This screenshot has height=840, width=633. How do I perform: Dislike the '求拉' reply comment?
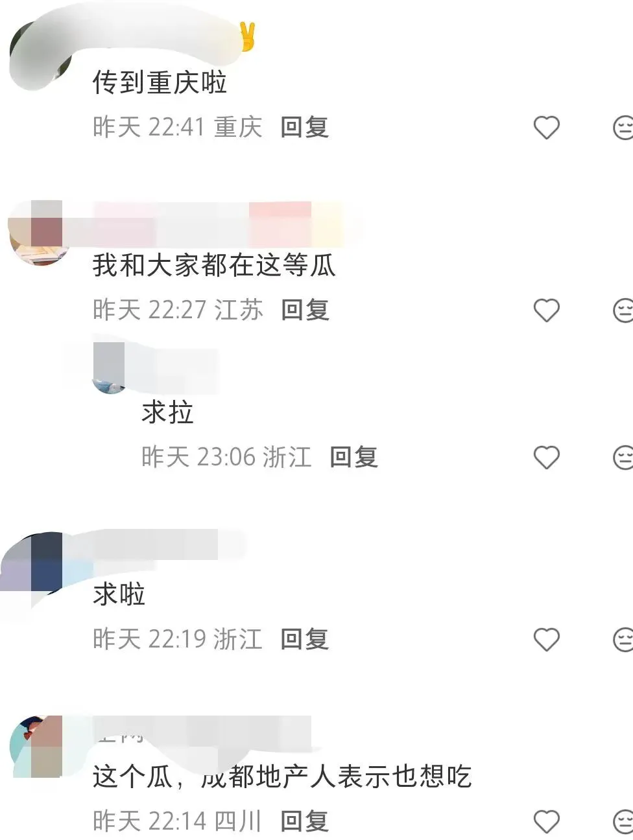coord(623,457)
